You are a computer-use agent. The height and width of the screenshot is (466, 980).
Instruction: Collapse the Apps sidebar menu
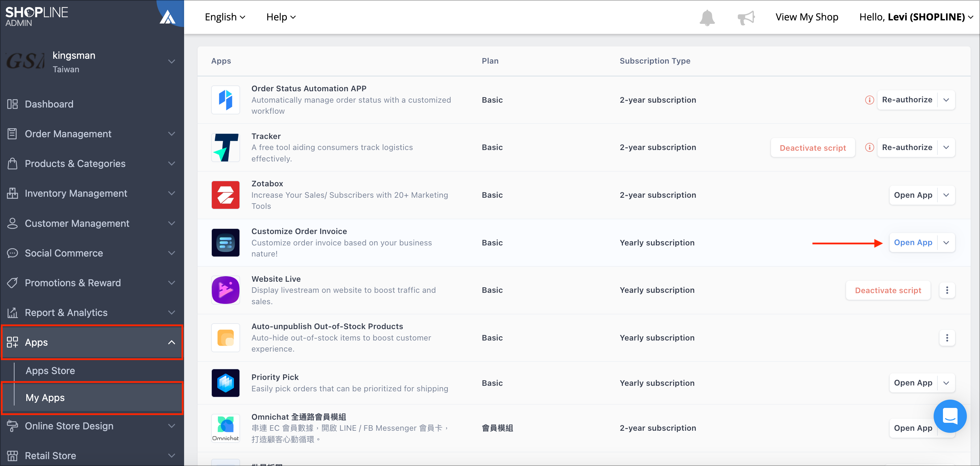(92, 342)
